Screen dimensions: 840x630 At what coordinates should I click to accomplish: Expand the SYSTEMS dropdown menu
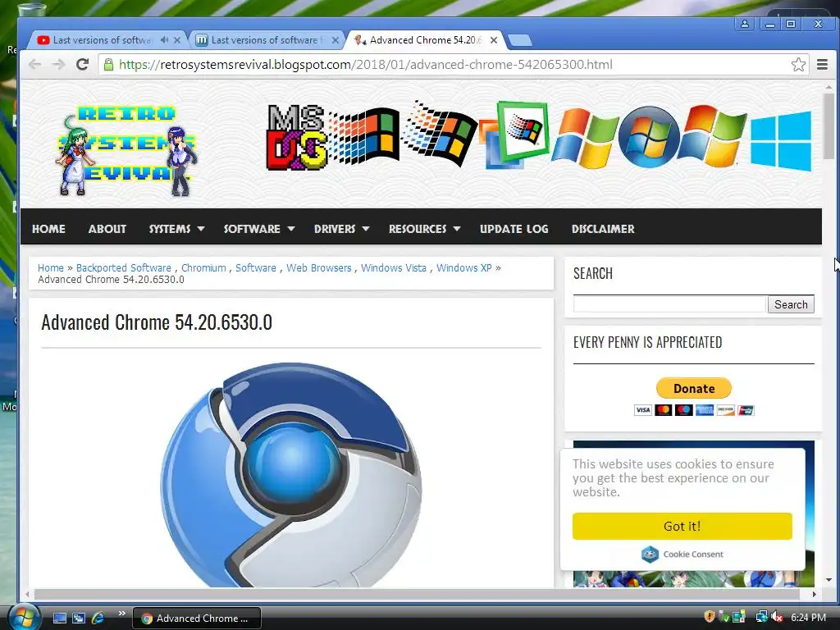click(x=177, y=229)
